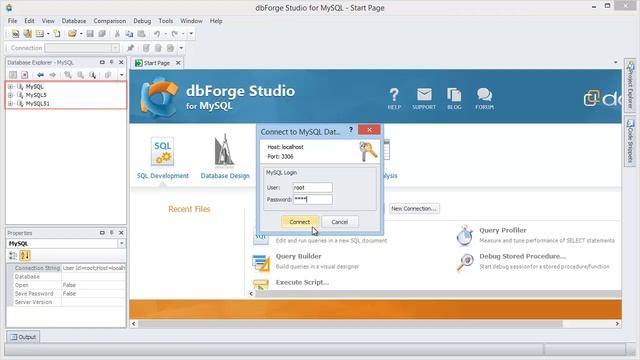Image resolution: width=640 pixels, height=360 pixels.
Task: Click the Undo arrow icon
Action: pyautogui.click(x=157, y=34)
